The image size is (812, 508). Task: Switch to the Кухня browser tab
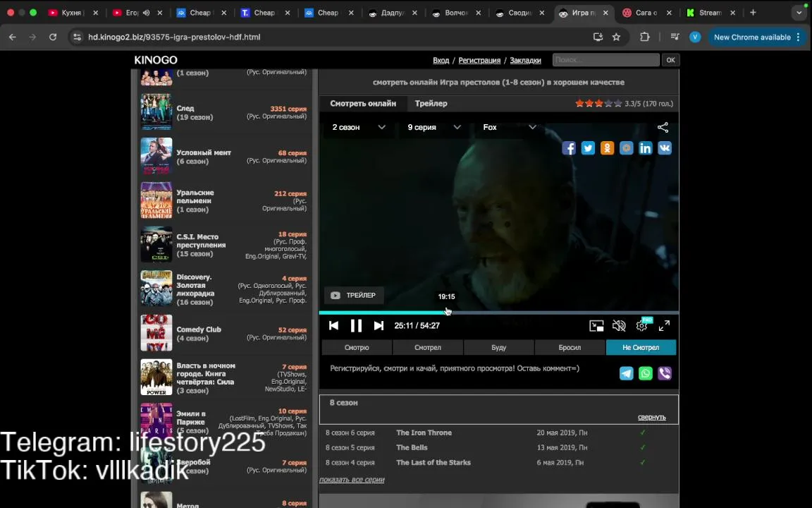pos(71,13)
